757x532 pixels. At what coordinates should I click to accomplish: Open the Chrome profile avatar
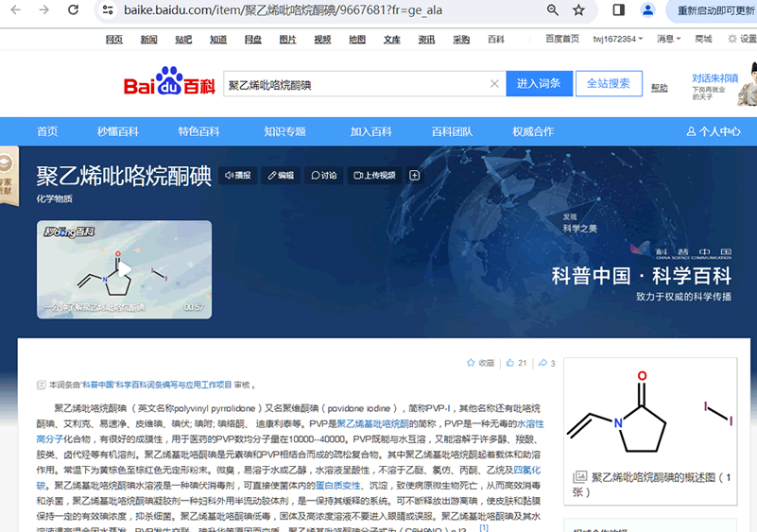pos(648,9)
